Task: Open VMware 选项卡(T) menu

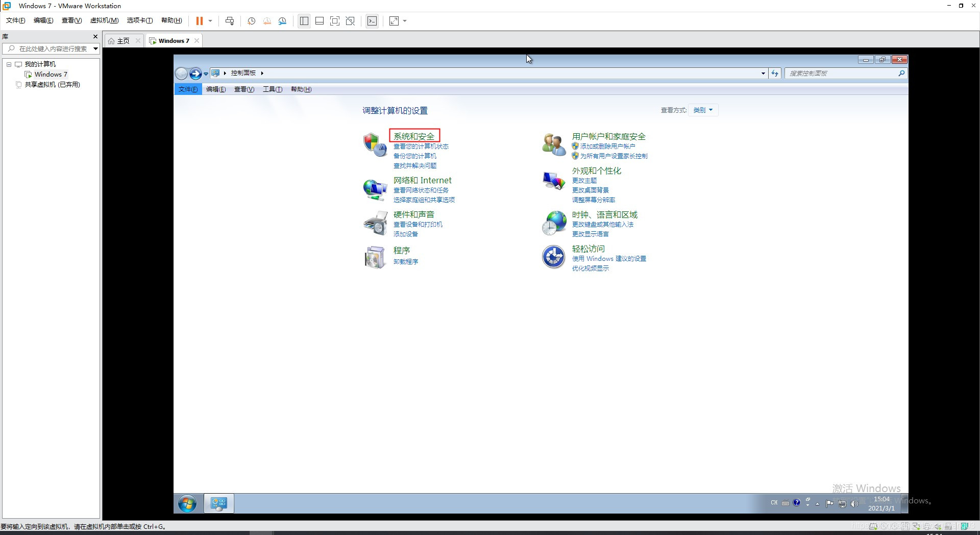Action: coord(140,20)
